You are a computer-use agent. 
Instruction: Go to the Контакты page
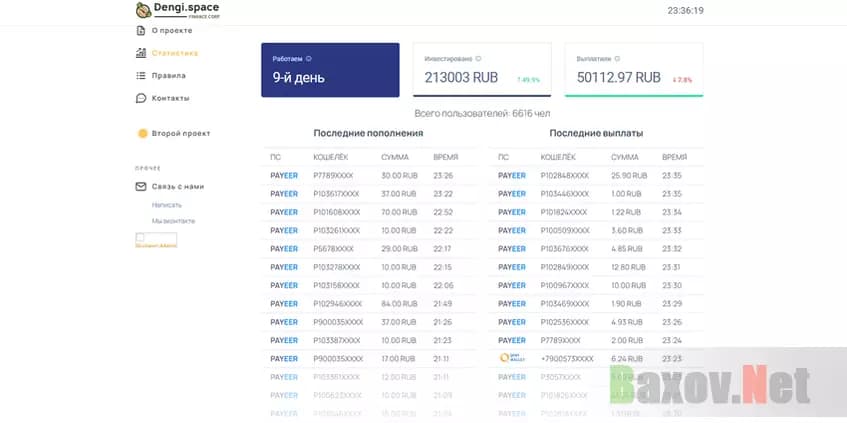click(170, 98)
